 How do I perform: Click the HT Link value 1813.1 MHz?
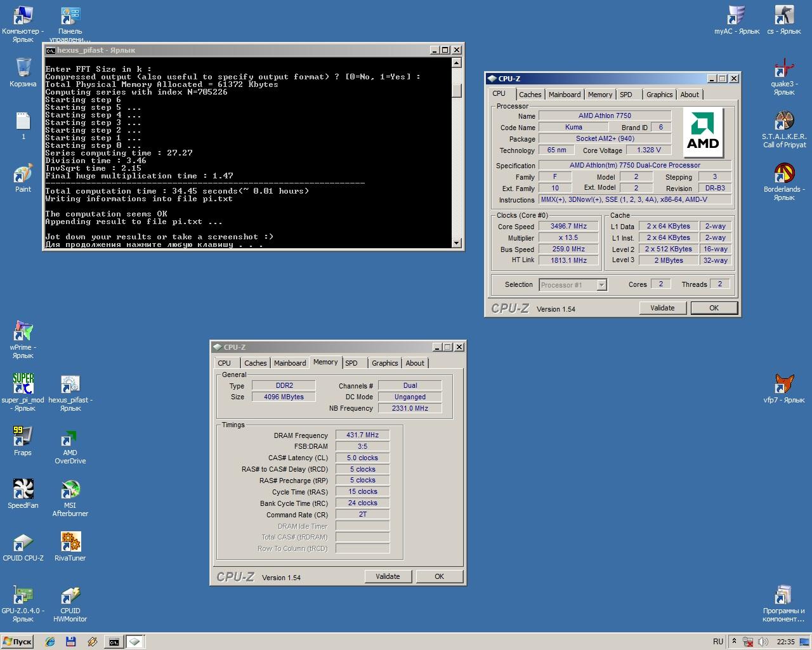pos(568,260)
